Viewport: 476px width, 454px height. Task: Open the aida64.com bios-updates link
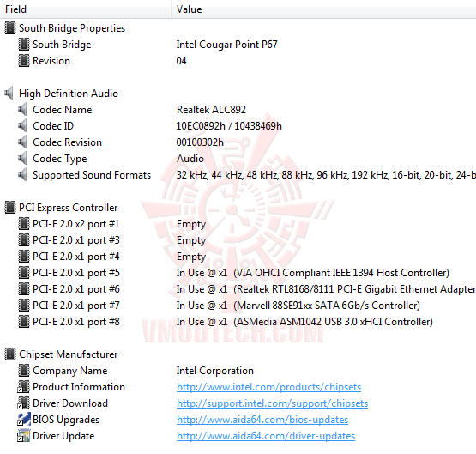262,420
